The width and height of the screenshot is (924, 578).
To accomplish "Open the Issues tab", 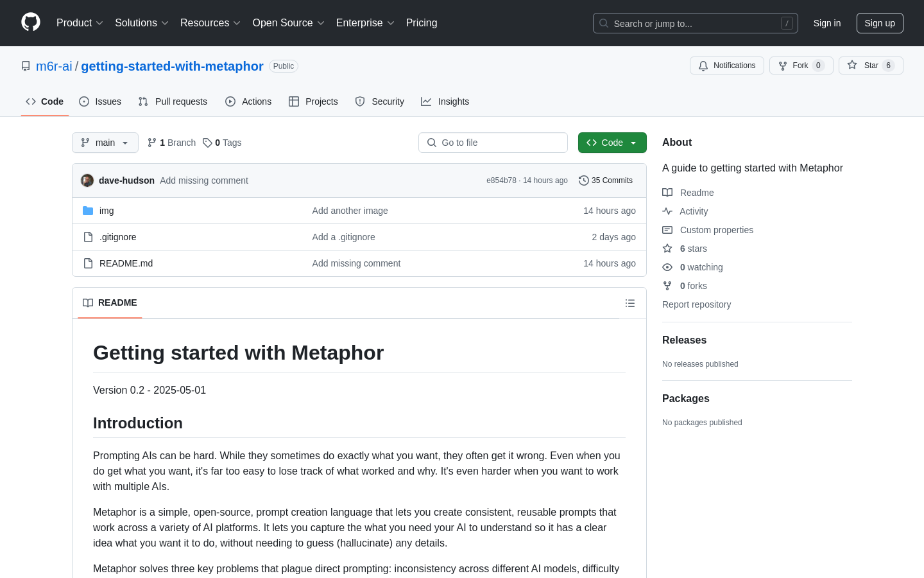I will [x=100, y=101].
